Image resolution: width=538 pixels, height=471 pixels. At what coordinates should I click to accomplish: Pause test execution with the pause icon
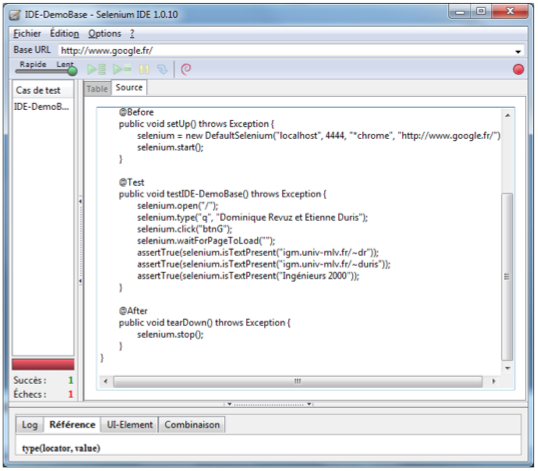click(x=144, y=69)
